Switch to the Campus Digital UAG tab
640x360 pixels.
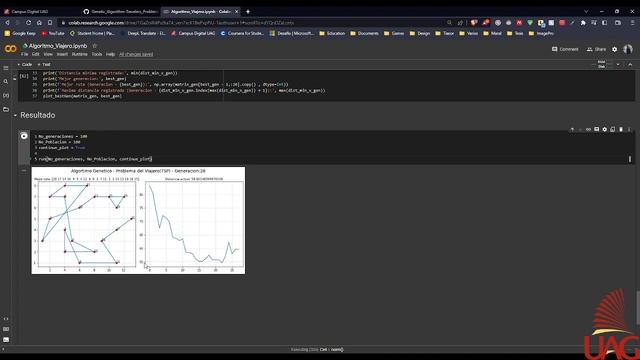pyautogui.click(x=40, y=11)
